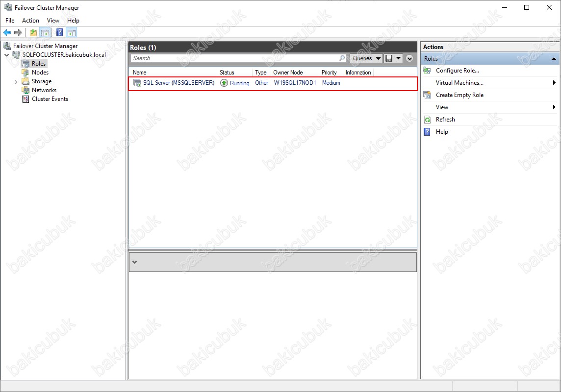Open the View submenu arrow in Actions
561x392 pixels.
554,107
